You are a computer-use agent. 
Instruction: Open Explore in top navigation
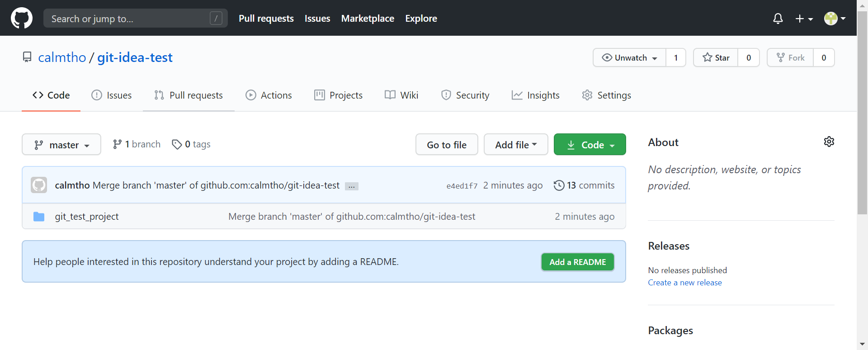point(421,19)
